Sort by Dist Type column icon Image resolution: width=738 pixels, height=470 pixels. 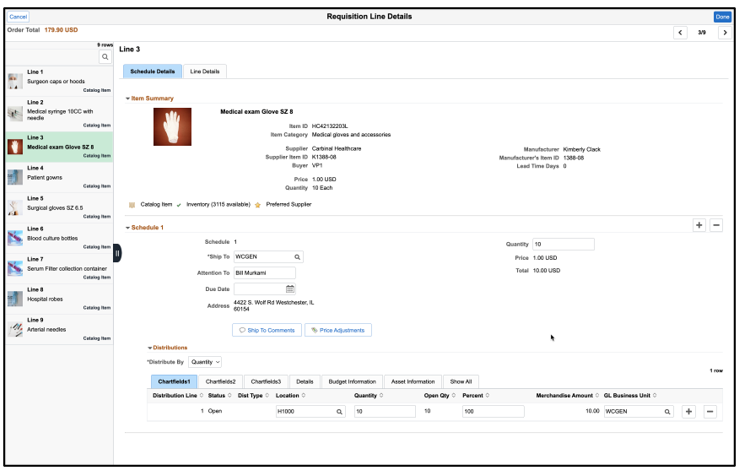click(267, 396)
